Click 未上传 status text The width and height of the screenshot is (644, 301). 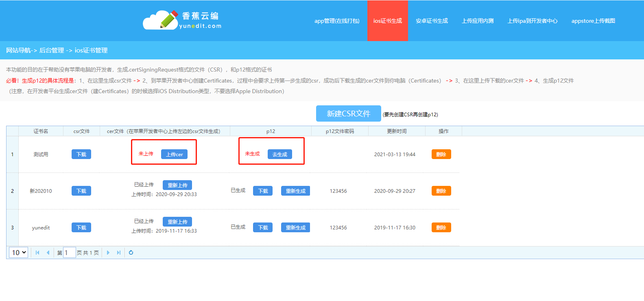(x=146, y=154)
